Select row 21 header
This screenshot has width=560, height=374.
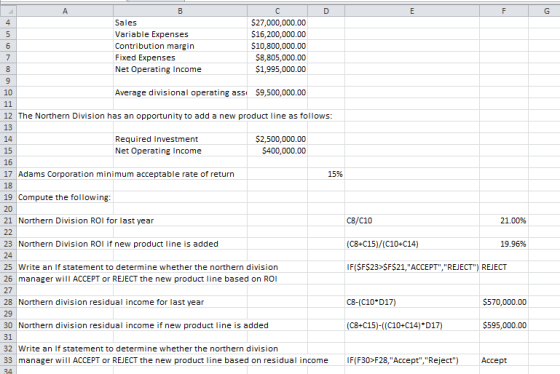(x=8, y=220)
